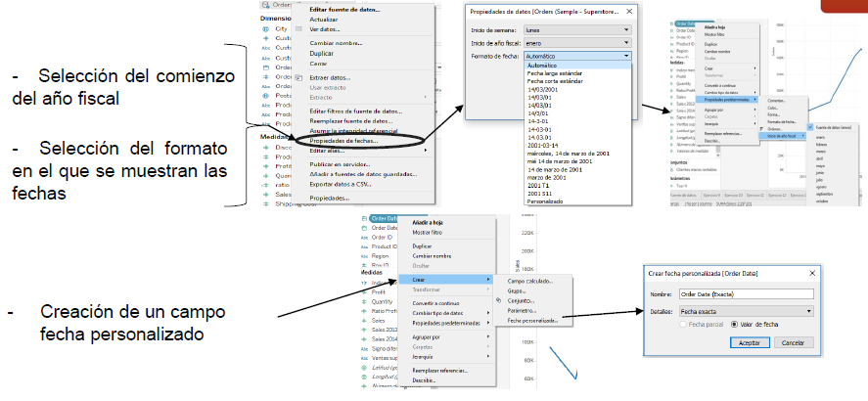Viewport: 868px width, 401px height.
Task: Click the measure icon beside Quantity in bottom pane
Action: coord(364,302)
